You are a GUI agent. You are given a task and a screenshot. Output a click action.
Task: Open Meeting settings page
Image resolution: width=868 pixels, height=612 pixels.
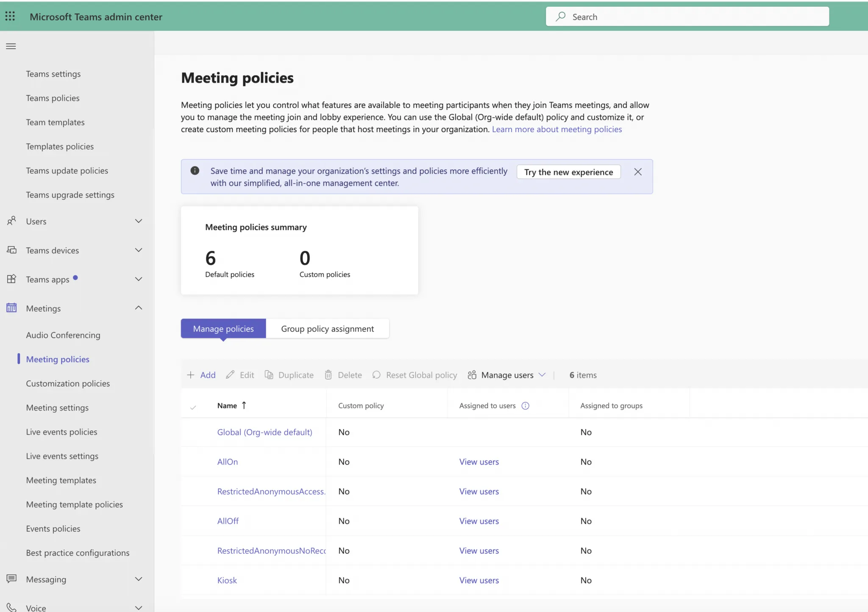tap(57, 407)
